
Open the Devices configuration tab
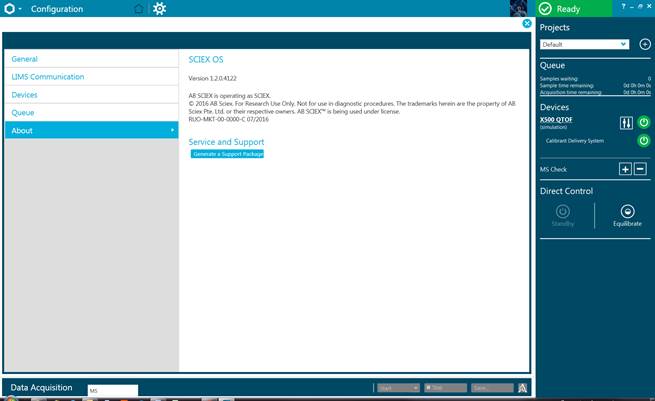(x=91, y=95)
